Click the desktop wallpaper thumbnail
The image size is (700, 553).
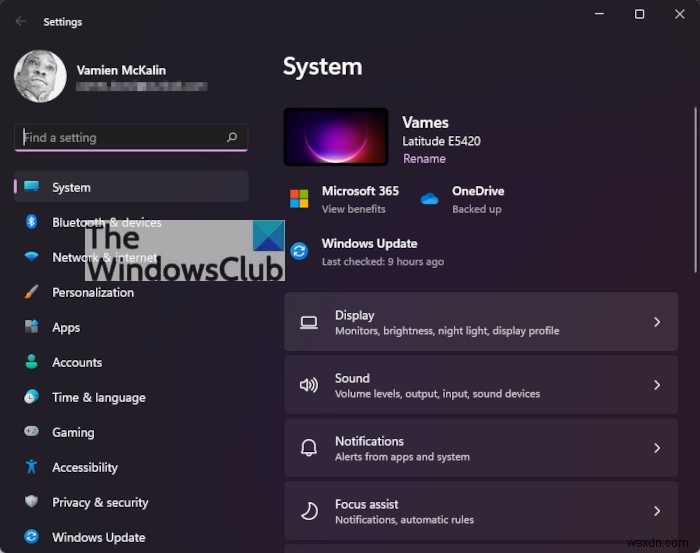coord(336,137)
